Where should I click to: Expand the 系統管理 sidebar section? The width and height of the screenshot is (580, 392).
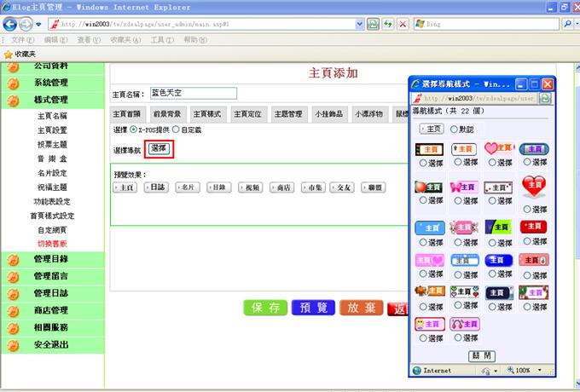pos(49,83)
